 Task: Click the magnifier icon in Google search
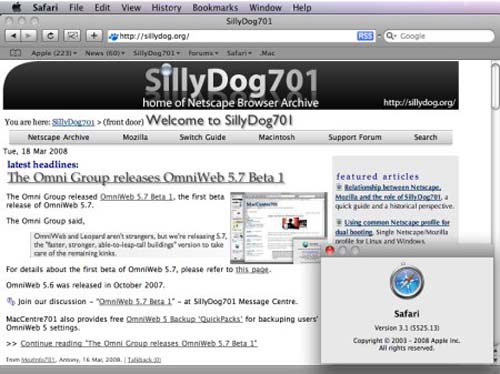[390, 36]
